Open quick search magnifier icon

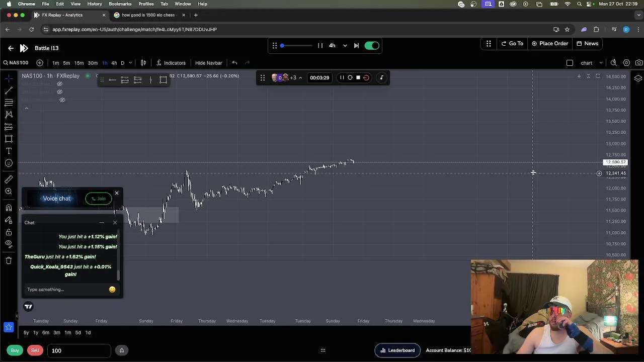tap(613, 63)
